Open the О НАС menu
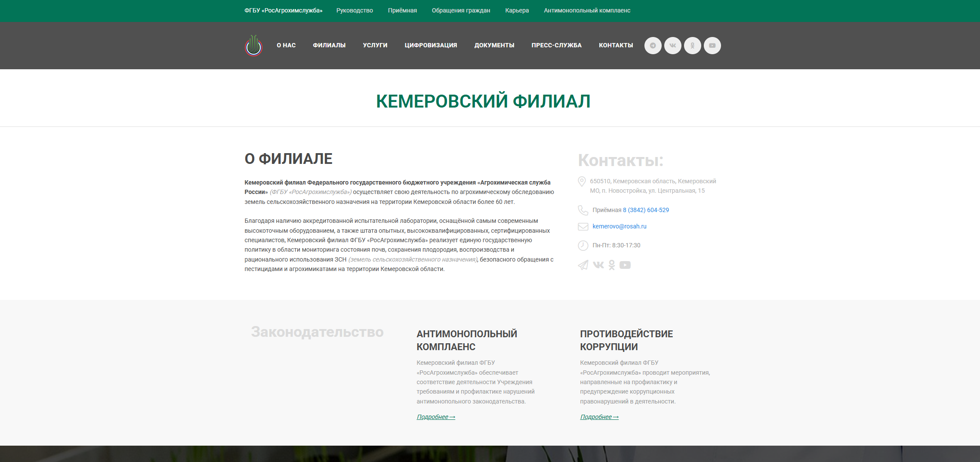The height and width of the screenshot is (462, 980). [x=286, y=45]
